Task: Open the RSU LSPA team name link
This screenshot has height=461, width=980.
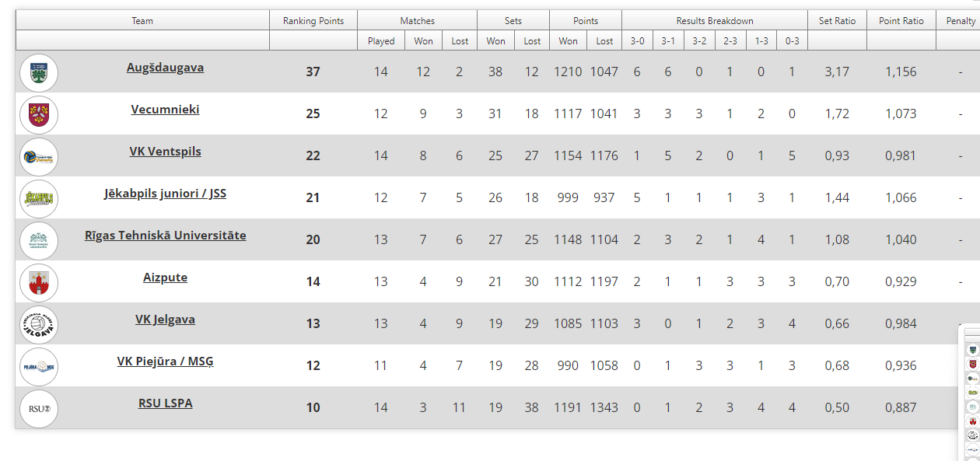Action: [x=165, y=403]
